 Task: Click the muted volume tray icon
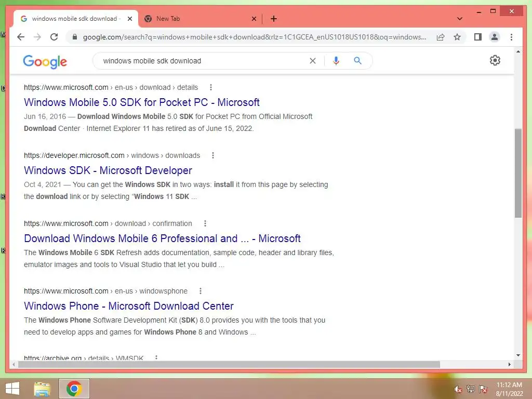tap(458, 389)
